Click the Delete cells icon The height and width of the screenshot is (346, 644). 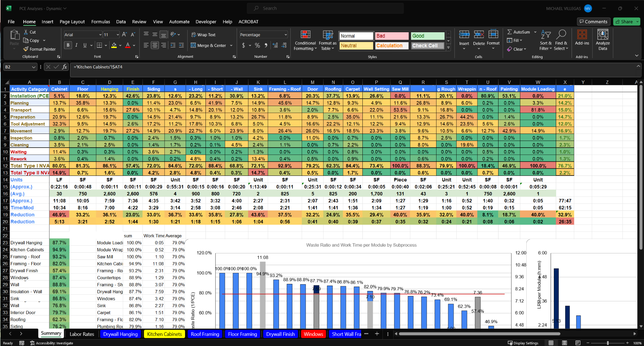479,35
